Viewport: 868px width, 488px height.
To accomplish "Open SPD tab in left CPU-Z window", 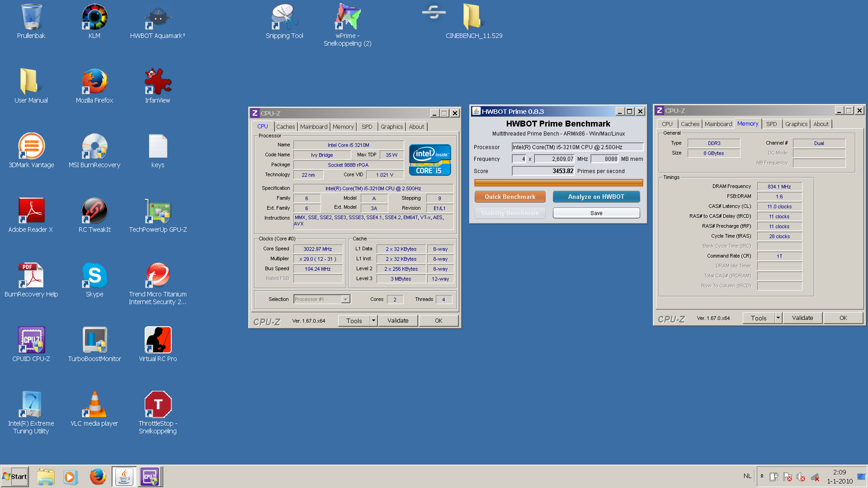I will click(x=367, y=127).
